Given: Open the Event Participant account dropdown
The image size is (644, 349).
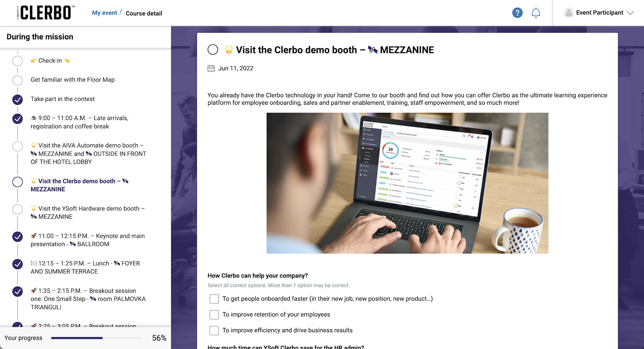Looking at the screenshot, I should pos(631,13).
